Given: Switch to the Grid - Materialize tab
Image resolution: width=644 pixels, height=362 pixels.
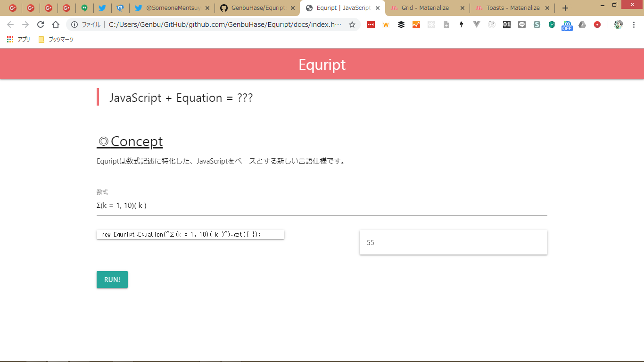Looking at the screenshot, I should pyautogui.click(x=424, y=8).
